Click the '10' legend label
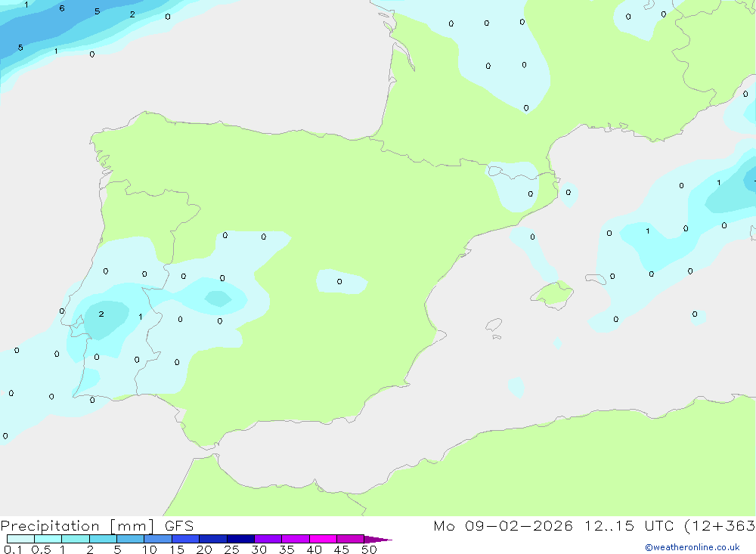Image resolution: width=756 pixels, height=554 pixels. [x=150, y=549]
